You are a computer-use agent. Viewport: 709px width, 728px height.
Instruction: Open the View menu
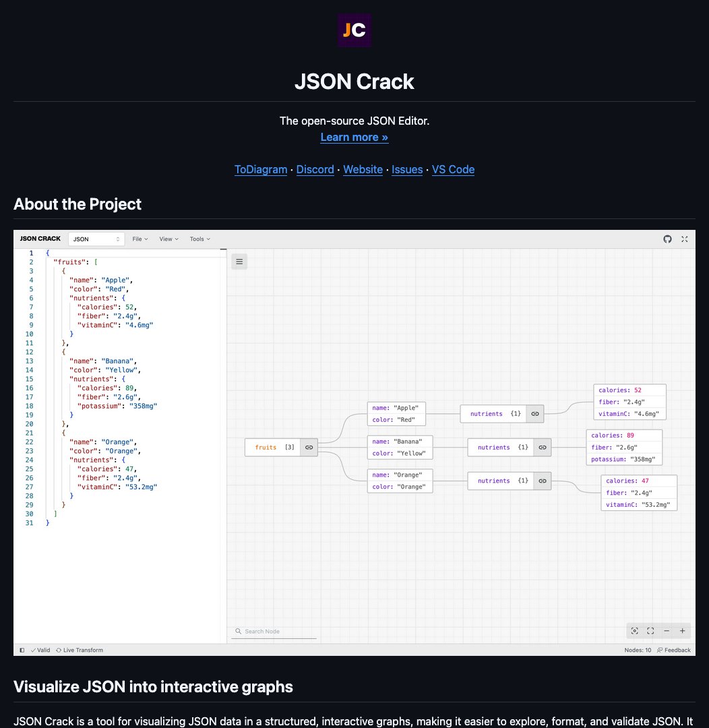(x=168, y=239)
